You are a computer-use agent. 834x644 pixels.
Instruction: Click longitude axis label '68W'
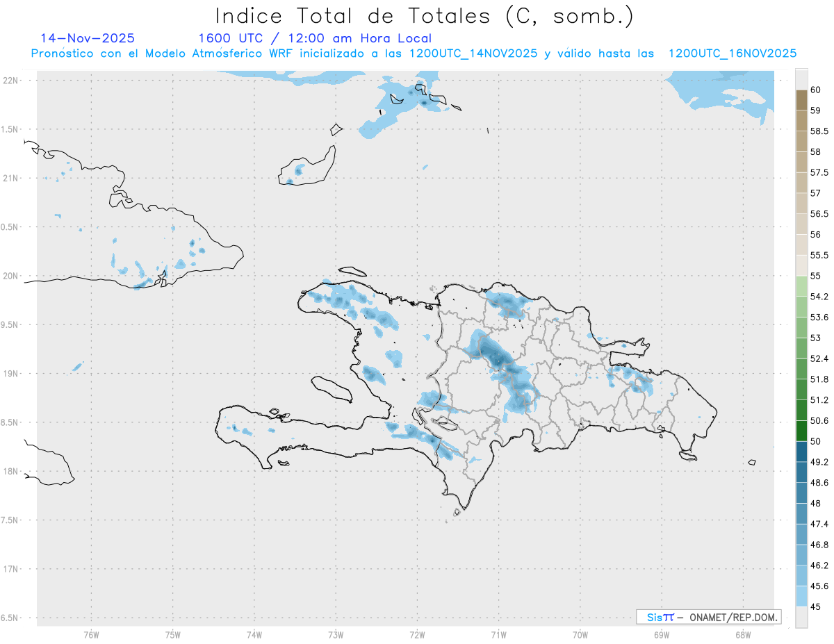[x=743, y=635]
